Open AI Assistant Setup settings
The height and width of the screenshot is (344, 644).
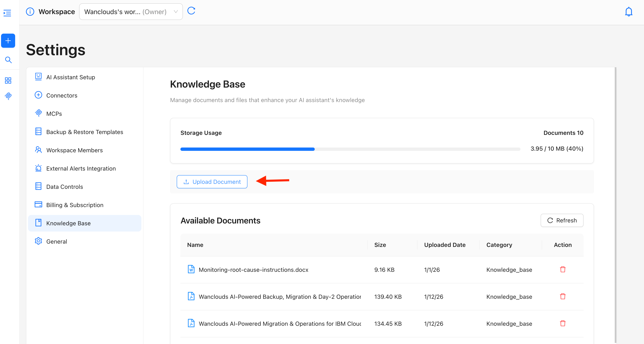pos(71,77)
